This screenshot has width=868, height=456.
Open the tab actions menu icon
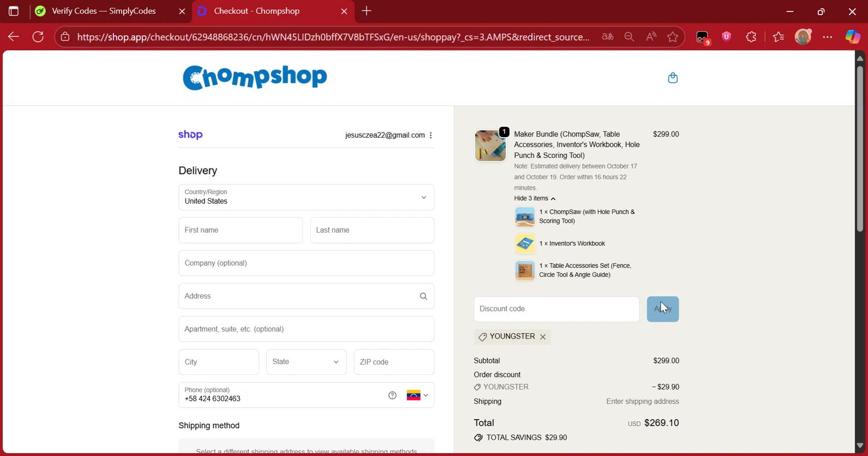[x=13, y=12]
